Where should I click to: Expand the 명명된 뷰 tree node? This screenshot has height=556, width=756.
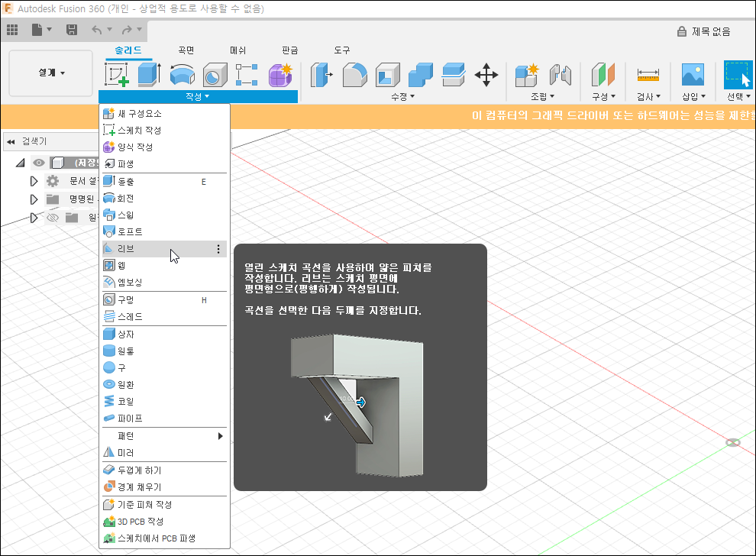34,199
